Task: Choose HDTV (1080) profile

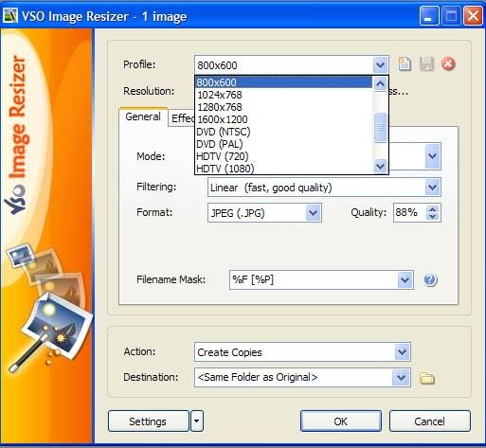Action: [x=283, y=169]
